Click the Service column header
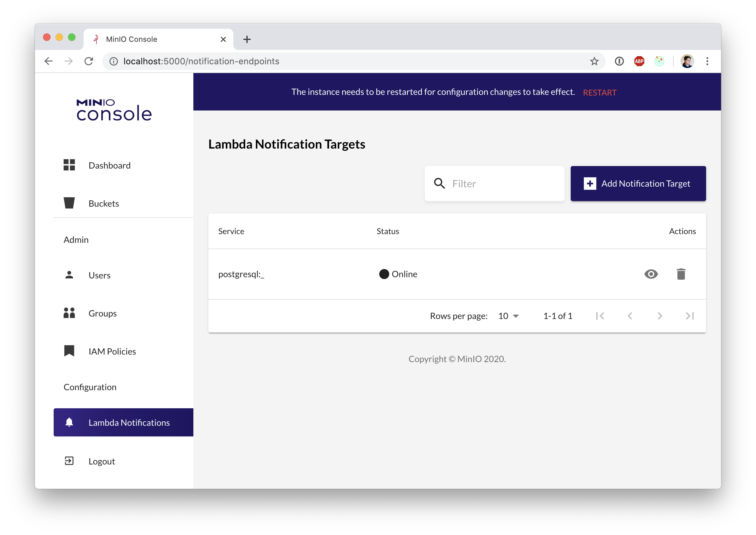The image size is (756, 535). (x=231, y=231)
